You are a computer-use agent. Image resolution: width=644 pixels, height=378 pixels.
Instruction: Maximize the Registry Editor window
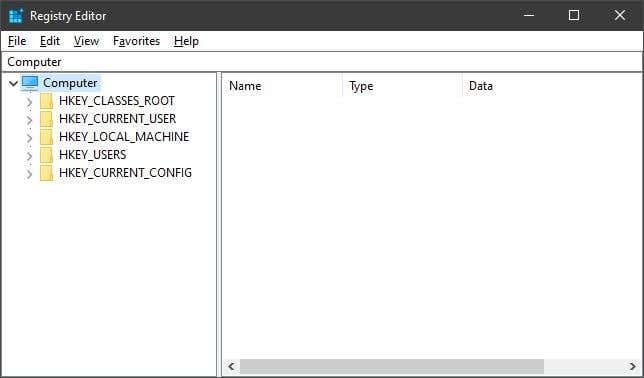(x=574, y=16)
